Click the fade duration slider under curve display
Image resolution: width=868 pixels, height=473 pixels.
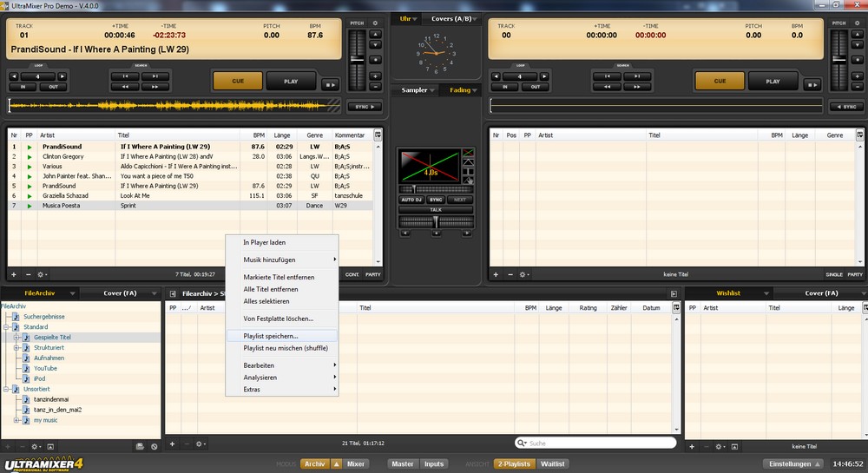coord(436,189)
